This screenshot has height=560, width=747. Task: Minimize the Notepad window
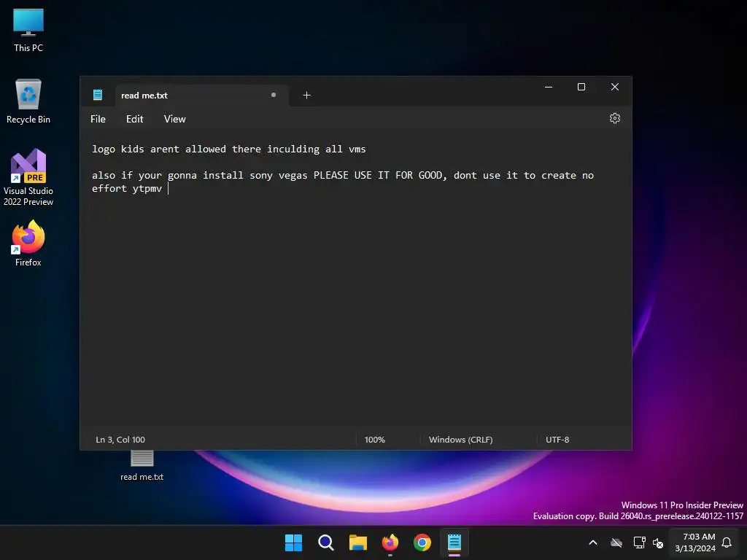point(549,87)
